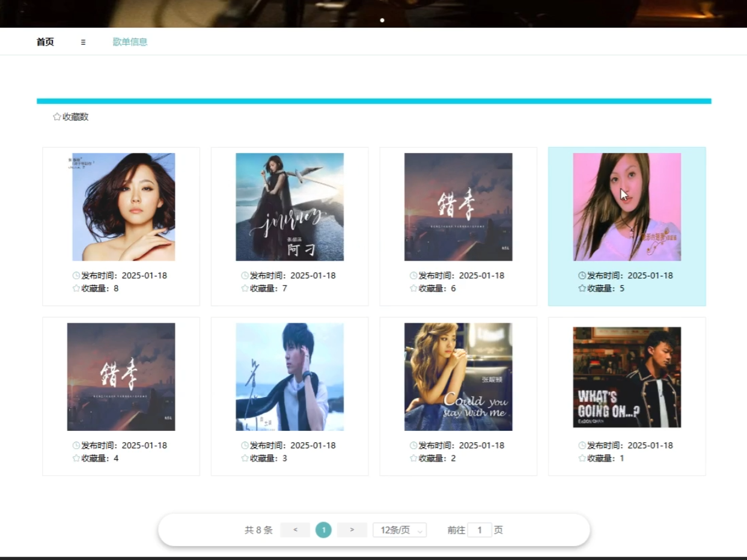The height and width of the screenshot is (560, 747).
Task: Click the 收藏量：5 text
Action: click(606, 288)
